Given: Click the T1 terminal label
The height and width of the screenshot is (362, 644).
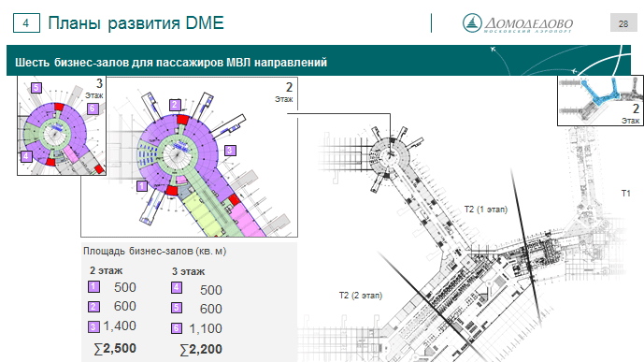Looking at the screenshot, I should click(x=626, y=193).
